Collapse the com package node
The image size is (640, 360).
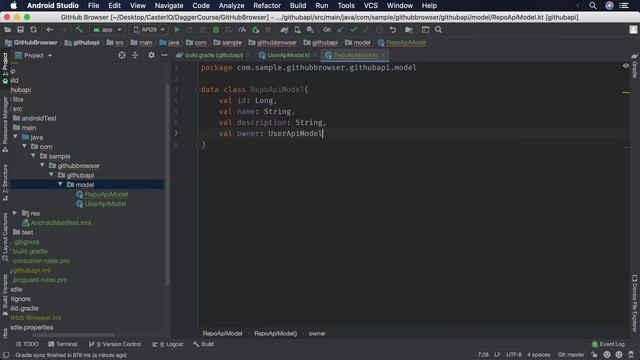(x=24, y=146)
